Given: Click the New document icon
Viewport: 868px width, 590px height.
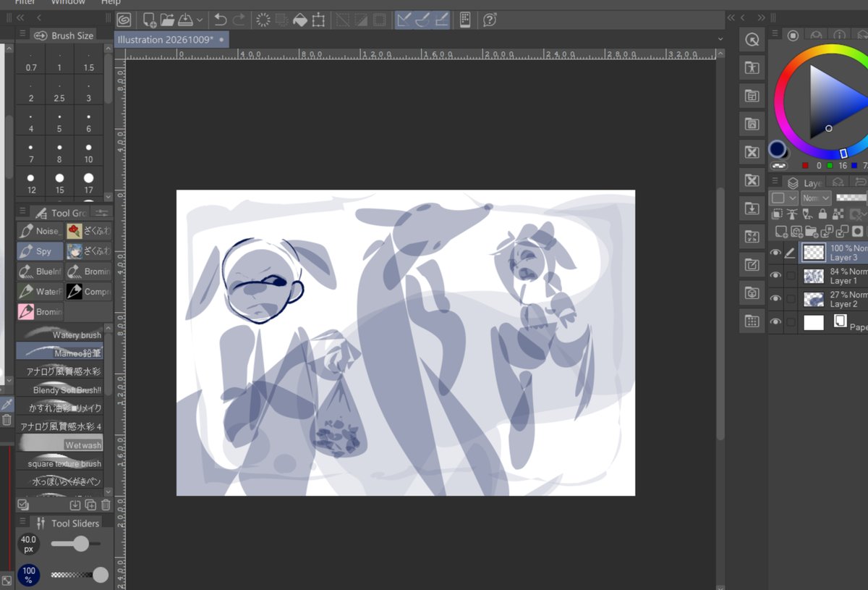Looking at the screenshot, I should 149,20.
